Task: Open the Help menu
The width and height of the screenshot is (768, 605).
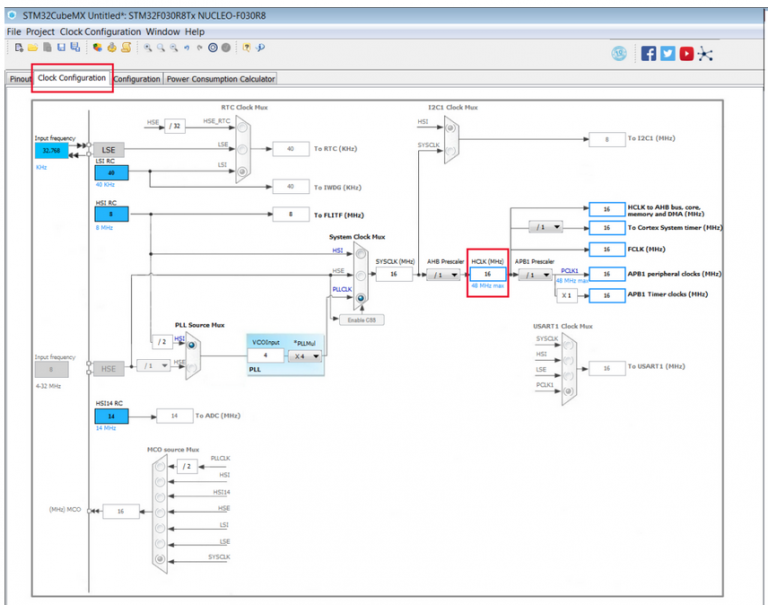Action: coord(194,31)
